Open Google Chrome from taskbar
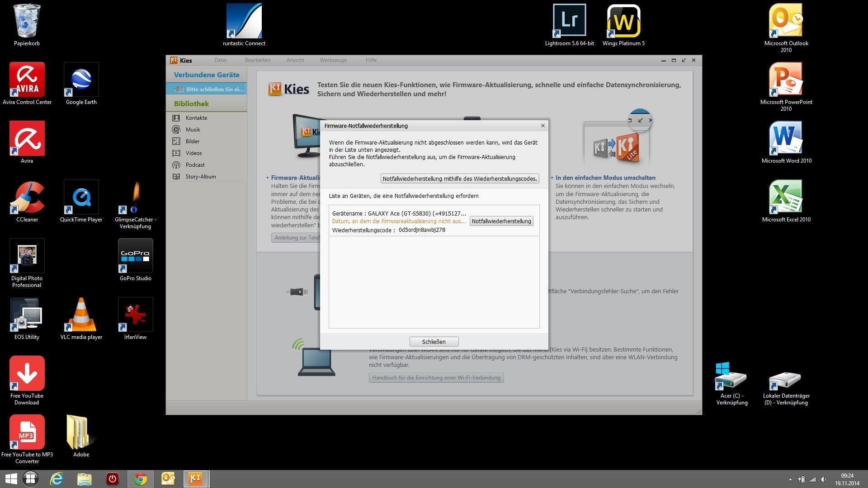 pos(141,479)
